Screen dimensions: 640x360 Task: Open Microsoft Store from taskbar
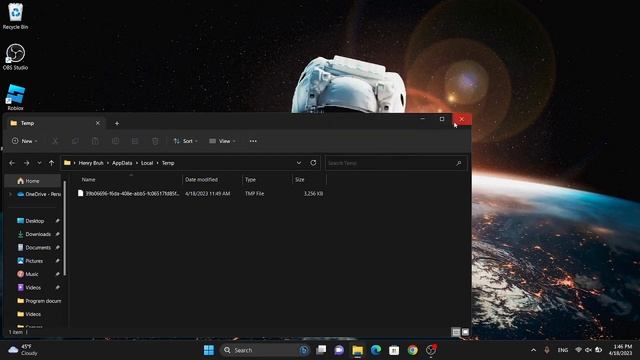[394, 350]
